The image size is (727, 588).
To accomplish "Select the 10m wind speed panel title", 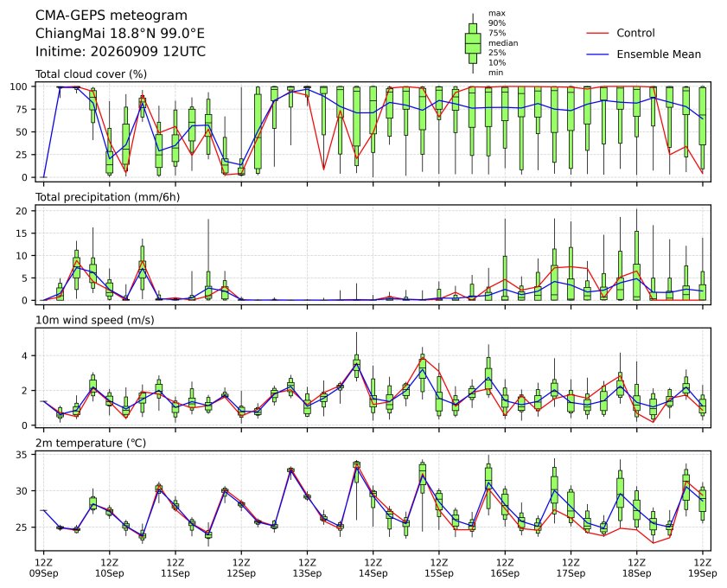I will (x=95, y=320).
